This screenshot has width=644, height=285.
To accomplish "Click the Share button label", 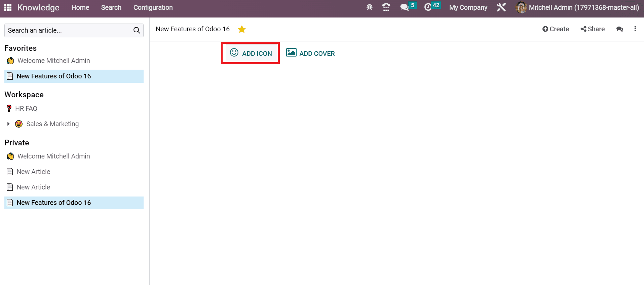I will click(596, 29).
